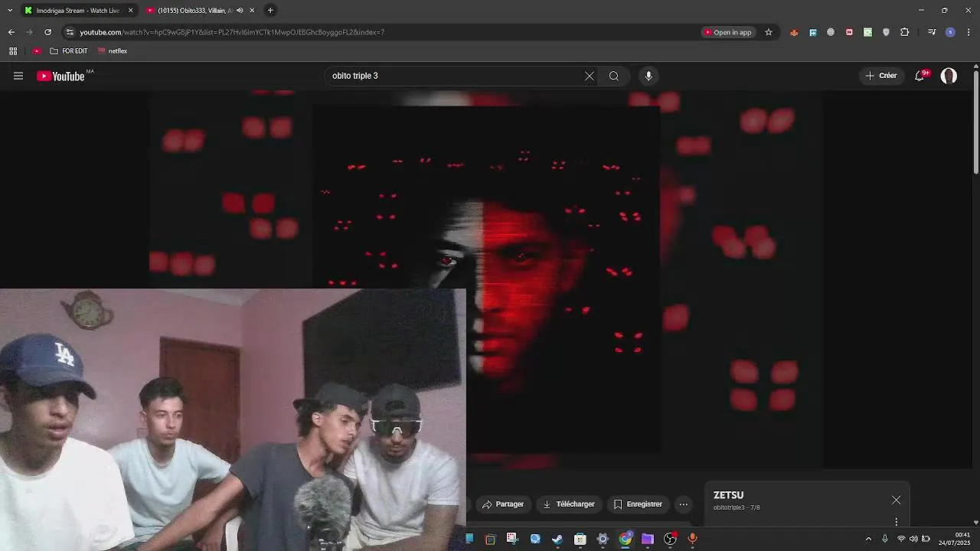Click the shield extension icon
This screenshot has height=551, width=980.
(886, 32)
